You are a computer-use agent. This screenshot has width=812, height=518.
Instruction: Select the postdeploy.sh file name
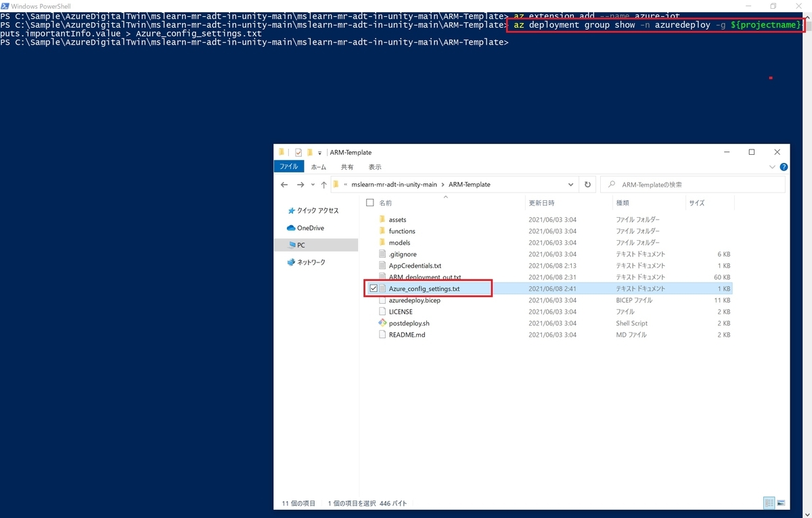pos(409,323)
